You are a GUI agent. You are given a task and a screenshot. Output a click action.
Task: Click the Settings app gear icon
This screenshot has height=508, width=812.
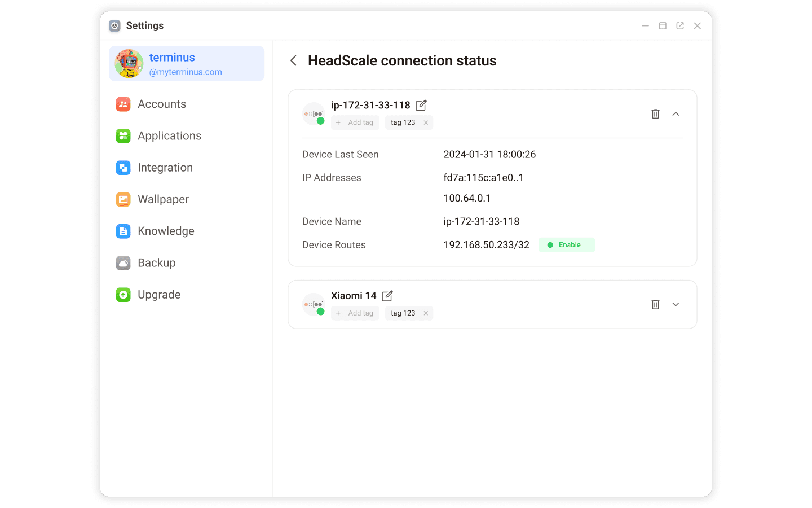[x=115, y=26]
